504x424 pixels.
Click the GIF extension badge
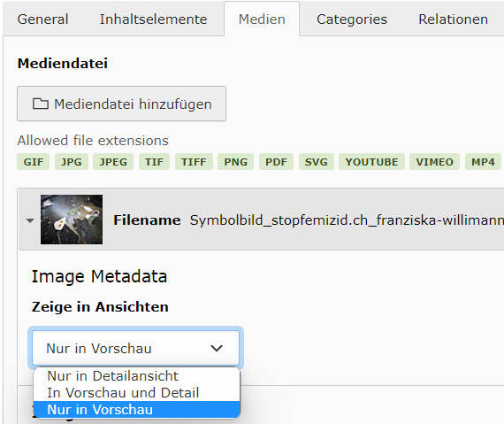pos(33,162)
